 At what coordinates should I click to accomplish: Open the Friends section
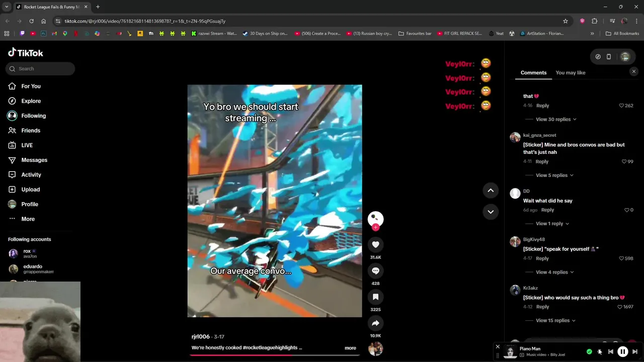pos(31,131)
